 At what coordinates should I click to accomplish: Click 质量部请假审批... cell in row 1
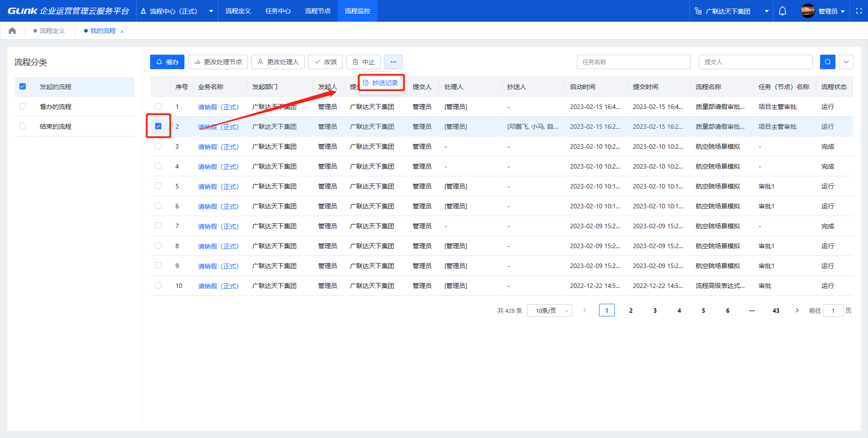click(x=720, y=107)
